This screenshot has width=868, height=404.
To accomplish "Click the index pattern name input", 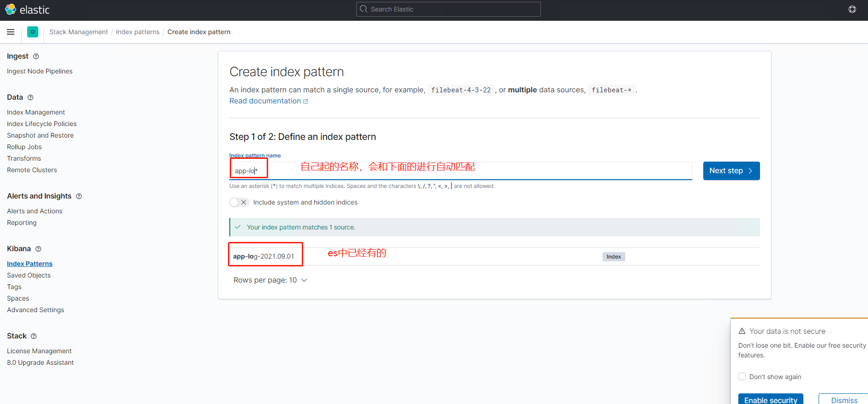I will click(461, 171).
